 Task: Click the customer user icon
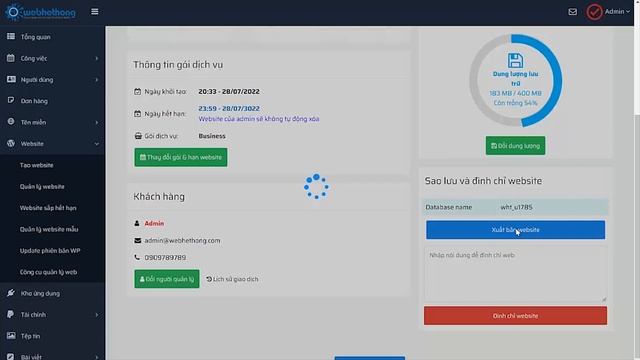coord(137,223)
